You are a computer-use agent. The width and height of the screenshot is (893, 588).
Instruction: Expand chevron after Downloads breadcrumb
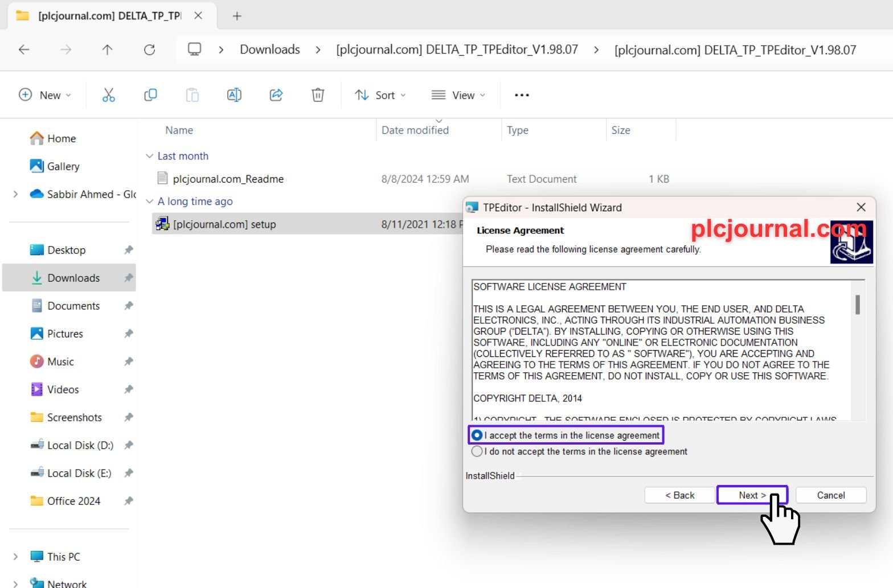pos(318,50)
